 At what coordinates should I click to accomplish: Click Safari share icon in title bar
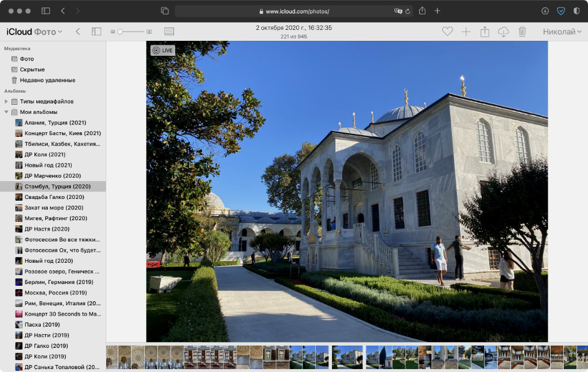(422, 10)
